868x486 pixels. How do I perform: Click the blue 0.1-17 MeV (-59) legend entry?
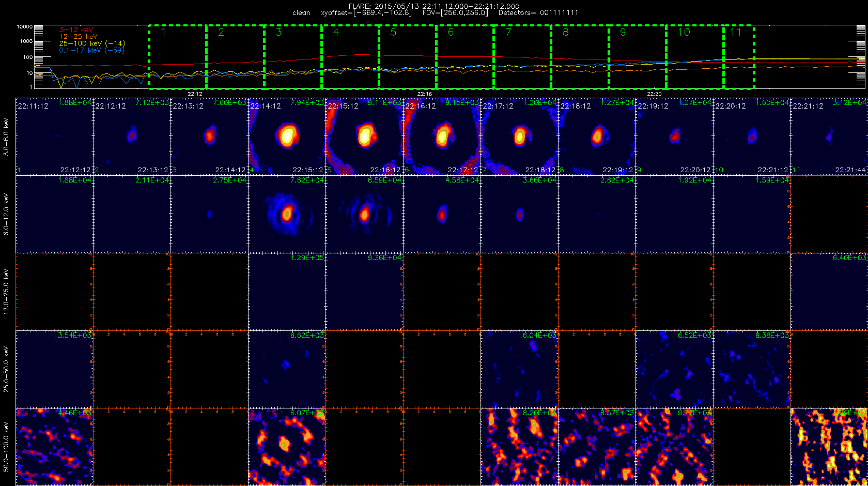coord(91,50)
